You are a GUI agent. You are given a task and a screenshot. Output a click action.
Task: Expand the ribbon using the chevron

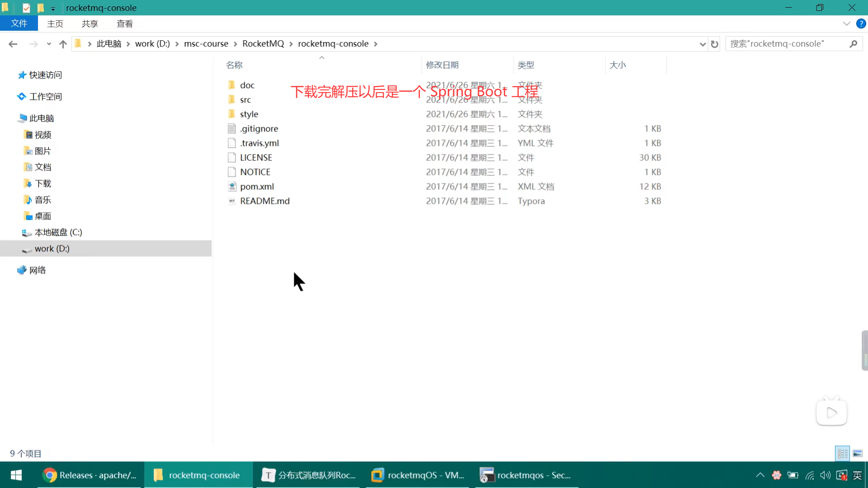846,23
